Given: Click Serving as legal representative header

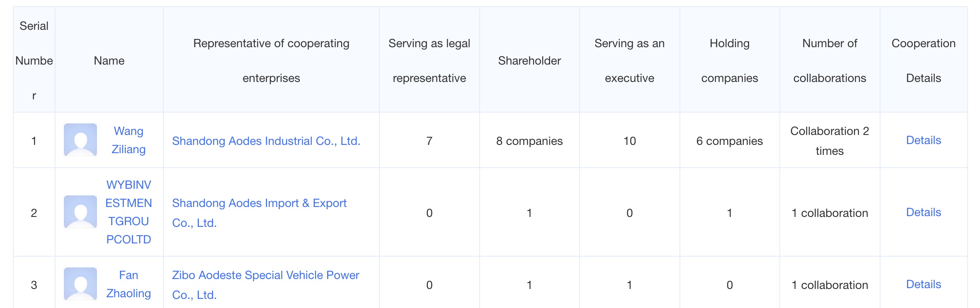Looking at the screenshot, I should (x=429, y=60).
